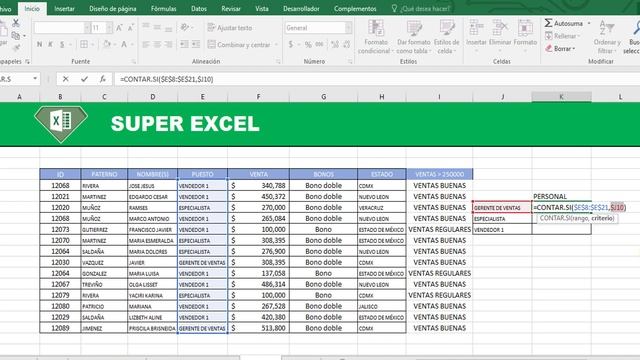Open Dar formato como tabla
This screenshot has width=640, height=360.
point(413,37)
